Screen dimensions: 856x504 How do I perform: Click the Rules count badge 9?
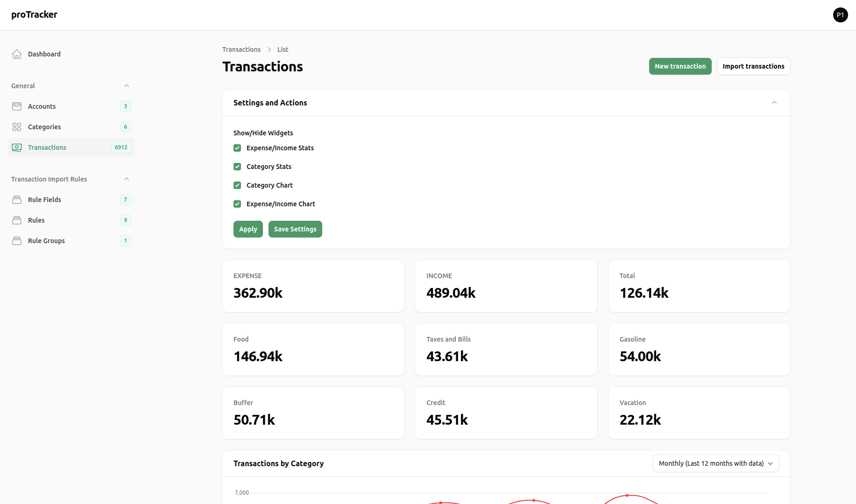125,220
